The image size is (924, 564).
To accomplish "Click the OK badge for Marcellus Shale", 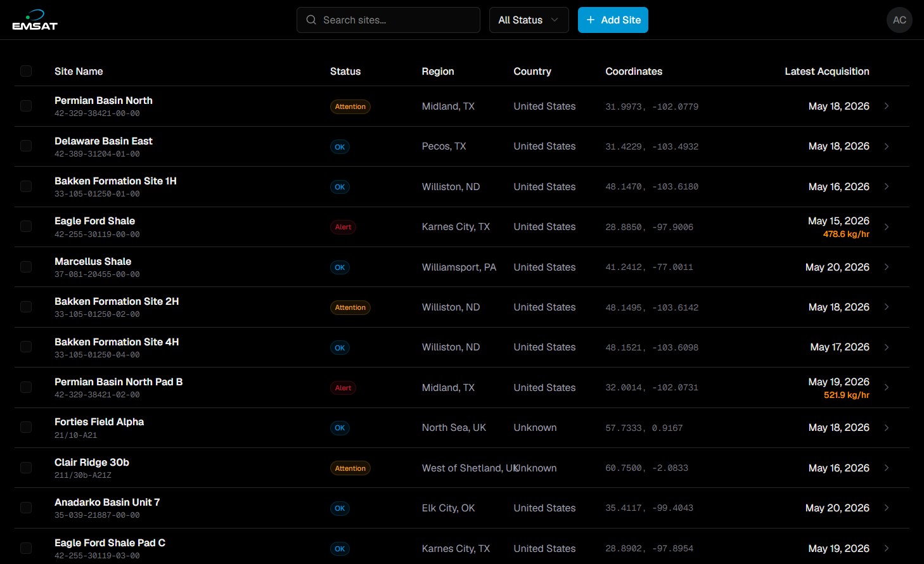I will pyautogui.click(x=340, y=267).
